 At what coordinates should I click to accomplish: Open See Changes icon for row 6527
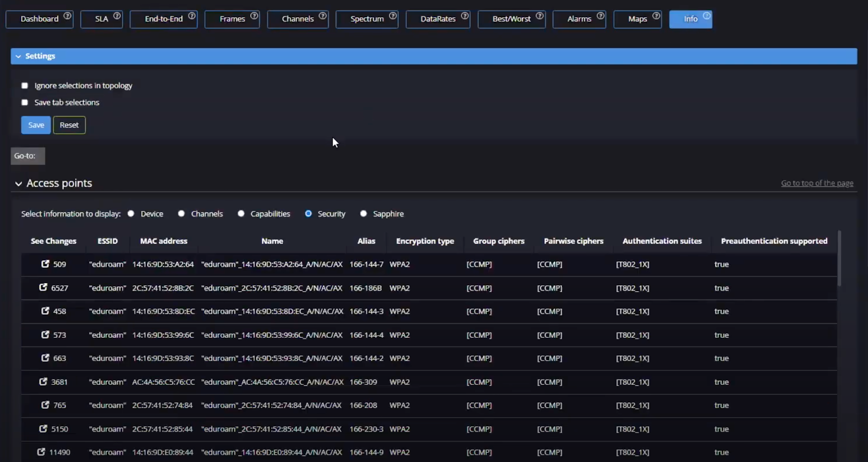43,287
